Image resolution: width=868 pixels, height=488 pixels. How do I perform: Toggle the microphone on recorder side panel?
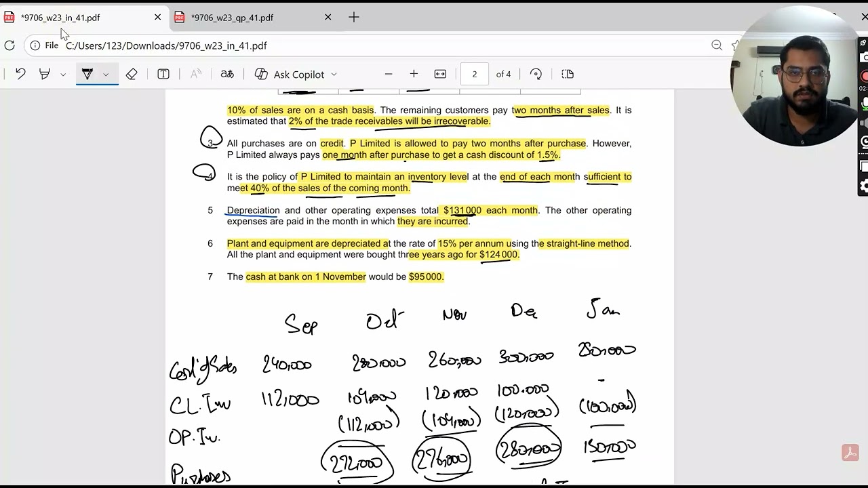click(864, 105)
